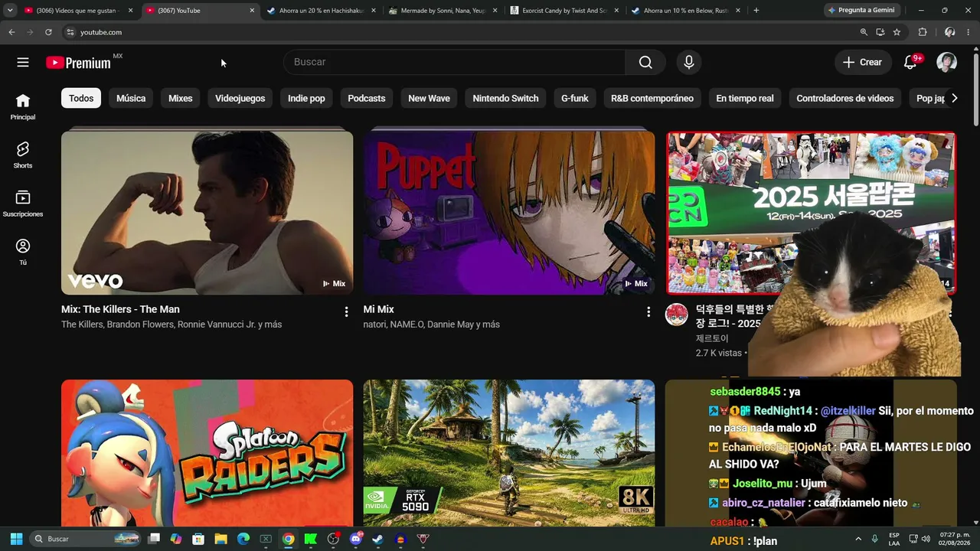Open the Chrome profile avatar
Viewport: 980px width, 551px height.
click(950, 32)
